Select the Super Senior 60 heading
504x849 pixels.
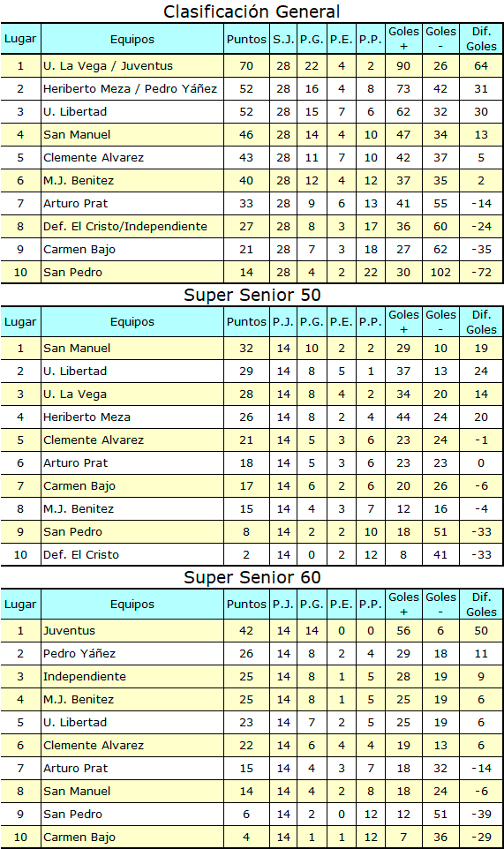click(252, 577)
